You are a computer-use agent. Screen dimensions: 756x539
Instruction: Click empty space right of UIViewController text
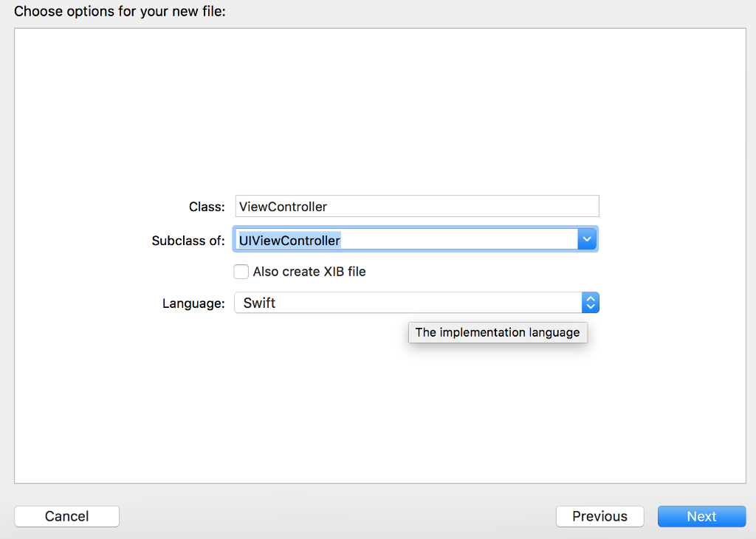458,240
